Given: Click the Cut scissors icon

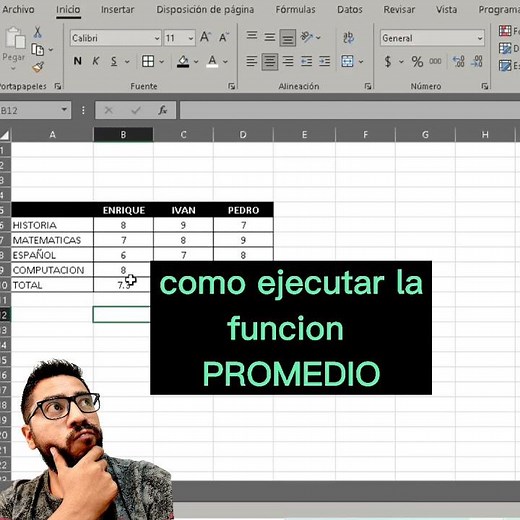Looking at the screenshot, I should 37,32.
